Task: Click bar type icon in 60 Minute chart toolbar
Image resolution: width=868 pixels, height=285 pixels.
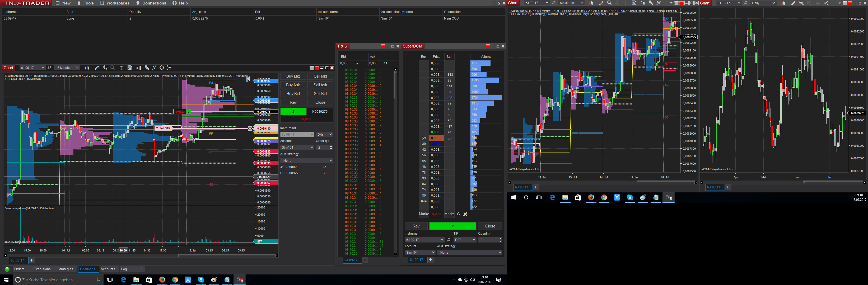Action: pyautogui.click(x=591, y=3)
